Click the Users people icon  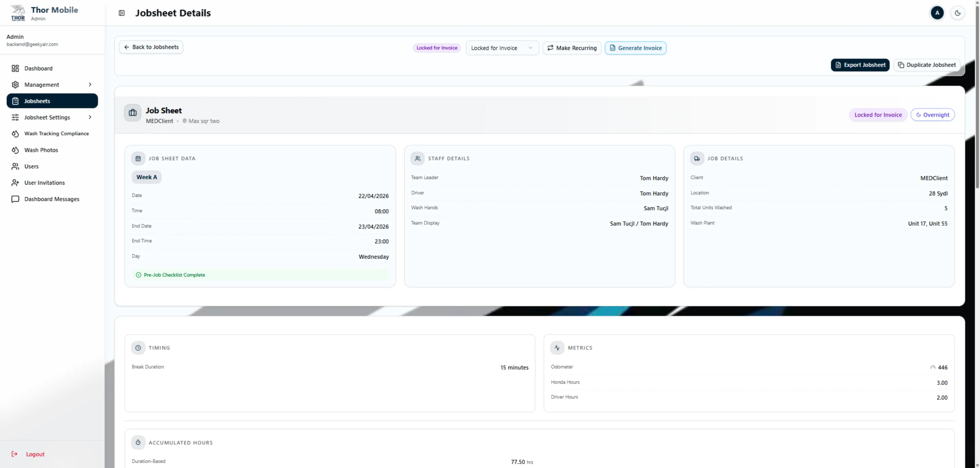(15, 166)
